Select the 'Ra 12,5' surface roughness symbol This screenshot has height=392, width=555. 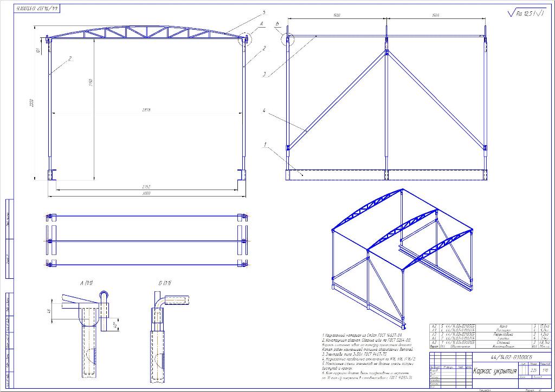click(527, 14)
